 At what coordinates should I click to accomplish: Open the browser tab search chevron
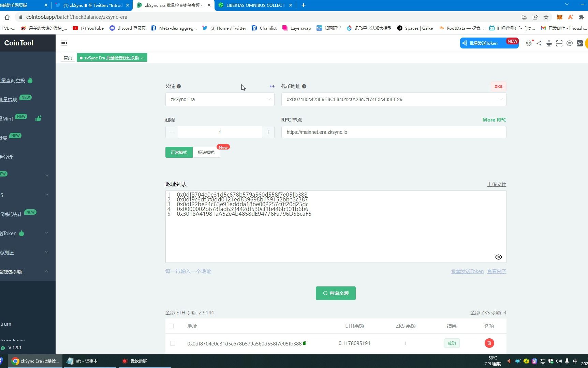coord(567,4)
